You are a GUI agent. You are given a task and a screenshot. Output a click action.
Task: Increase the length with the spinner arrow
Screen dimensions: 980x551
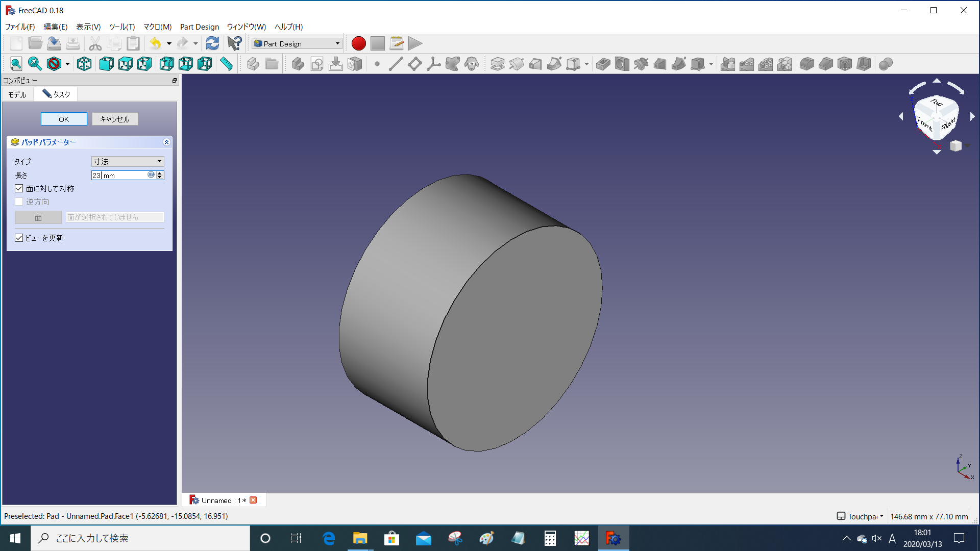click(x=160, y=173)
